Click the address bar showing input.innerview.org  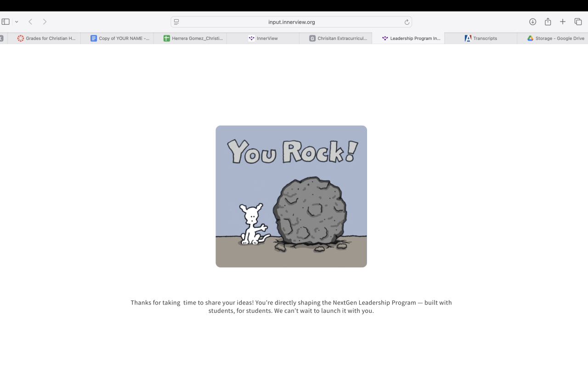[291, 22]
